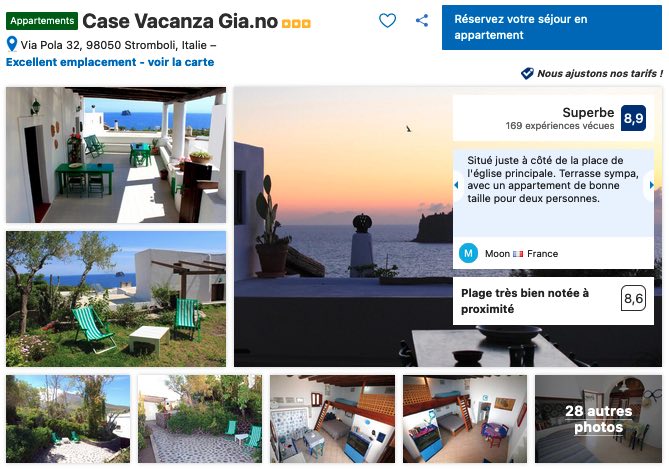Show next review with right arrow
Viewport: 669px width, 469px height.
[650, 185]
